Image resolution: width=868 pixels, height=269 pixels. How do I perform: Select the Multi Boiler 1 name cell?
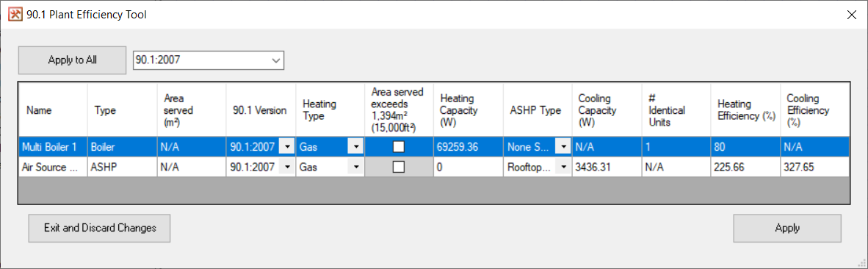(x=53, y=147)
